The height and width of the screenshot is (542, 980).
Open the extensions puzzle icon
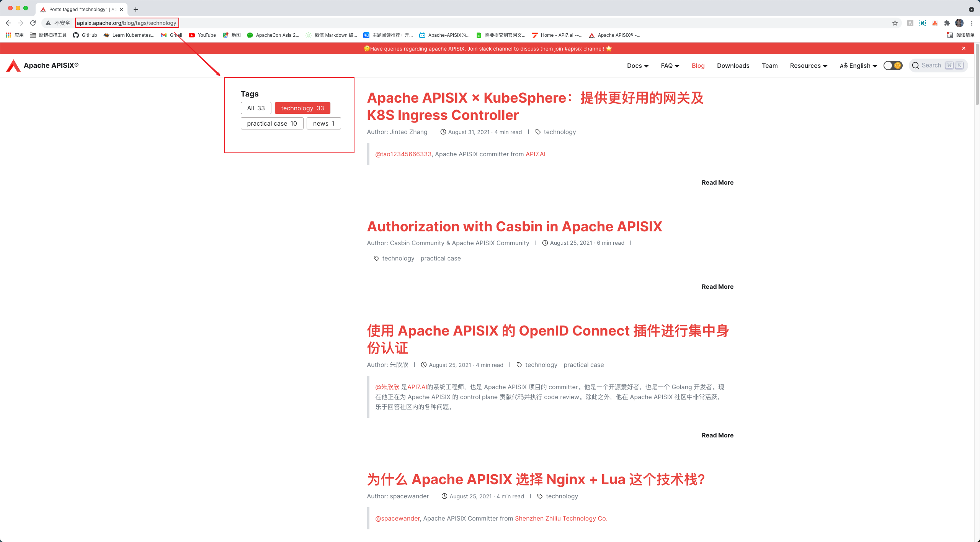pos(947,23)
